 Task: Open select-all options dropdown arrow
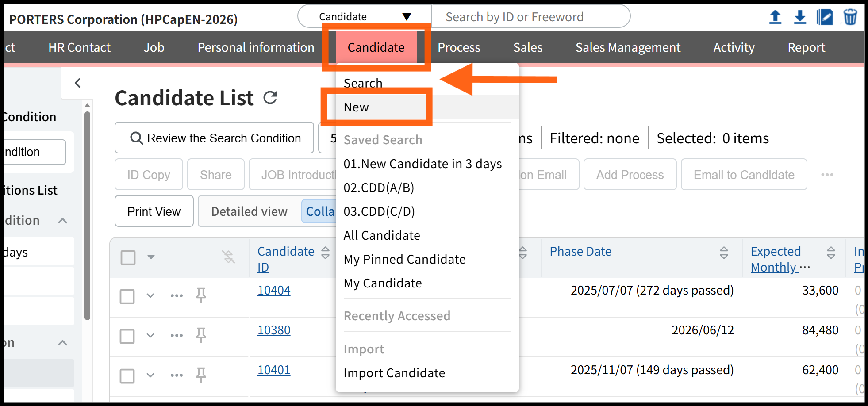point(151,257)
